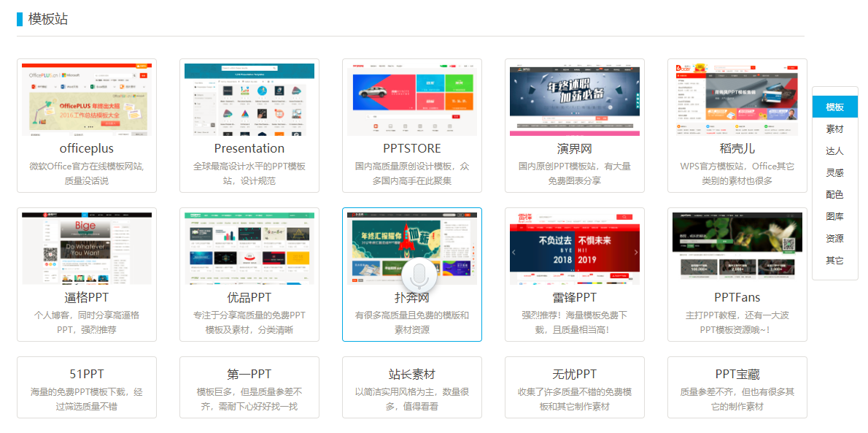Screen dimensions: 868x433
Task: Jump to 达人 section in sidebar
Action: (x=834, y=151)
